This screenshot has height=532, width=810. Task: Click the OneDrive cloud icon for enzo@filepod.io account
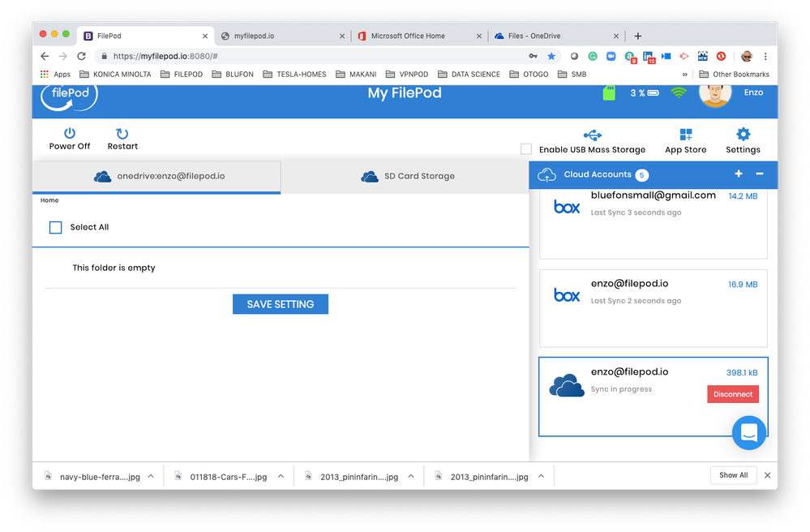(x=567, y=385)
